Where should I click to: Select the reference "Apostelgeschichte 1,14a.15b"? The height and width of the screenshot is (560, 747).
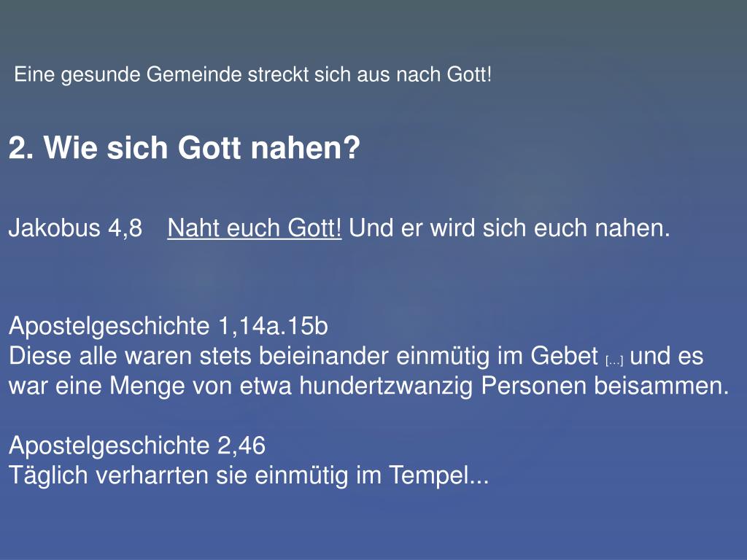pos(169,326)
